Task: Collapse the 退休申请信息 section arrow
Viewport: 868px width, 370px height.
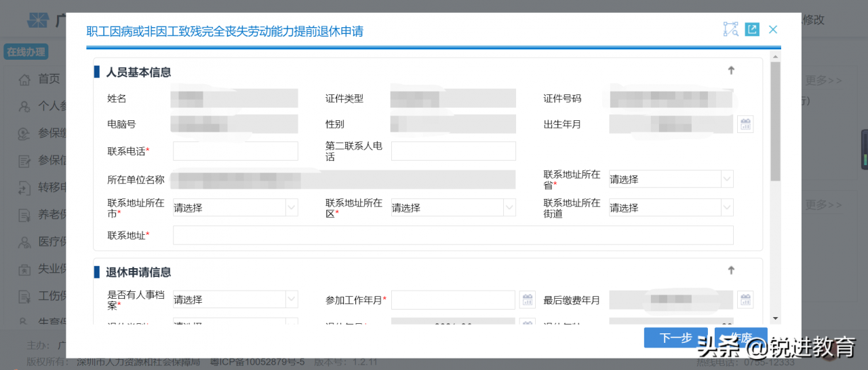Action: [731, 270]
